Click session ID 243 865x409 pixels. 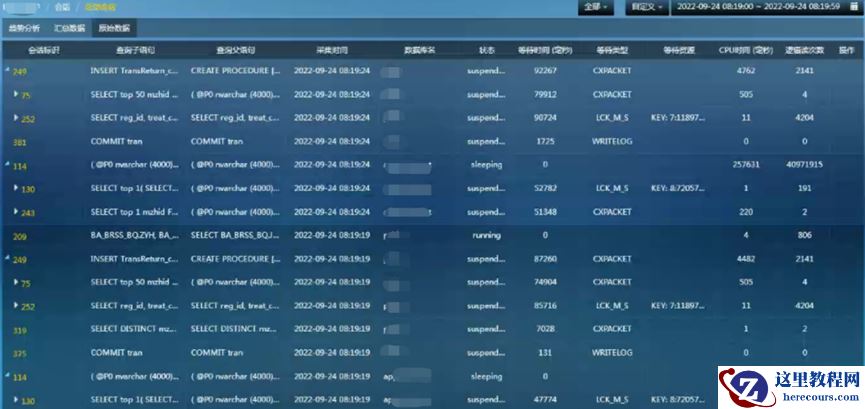coord(28,213)
